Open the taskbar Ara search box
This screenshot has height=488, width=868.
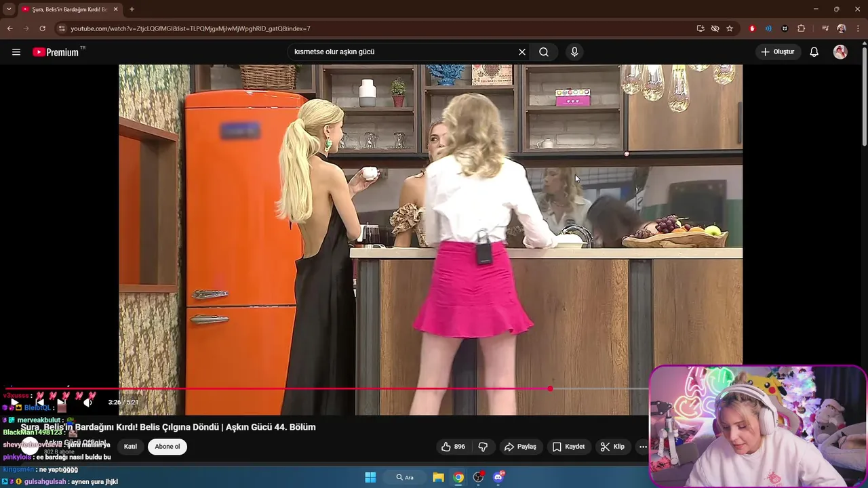(406, 477)
